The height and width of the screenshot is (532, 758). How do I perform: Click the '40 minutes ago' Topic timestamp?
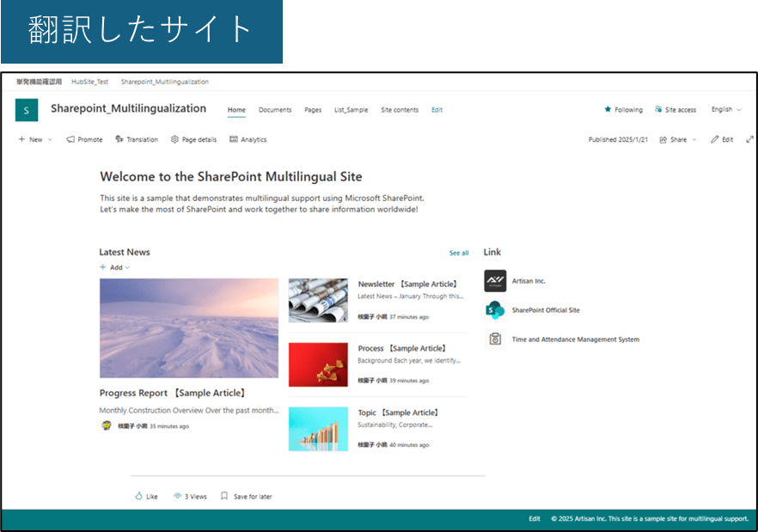click(409, 445)
